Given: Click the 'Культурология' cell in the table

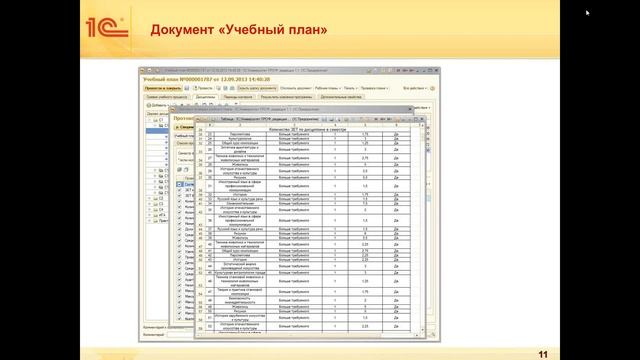Looking at the screenshot, I should pos(240,138).
